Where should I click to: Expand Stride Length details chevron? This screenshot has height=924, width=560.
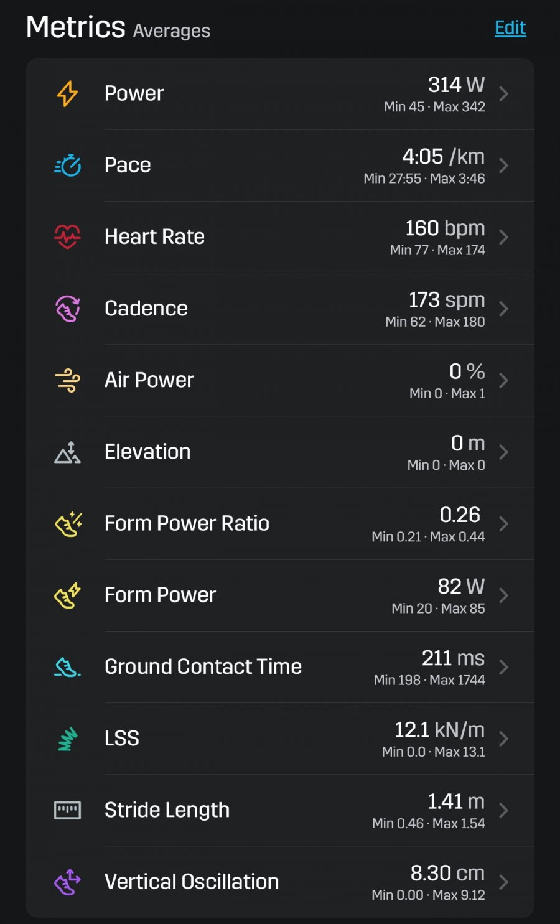tap(504, 810)
